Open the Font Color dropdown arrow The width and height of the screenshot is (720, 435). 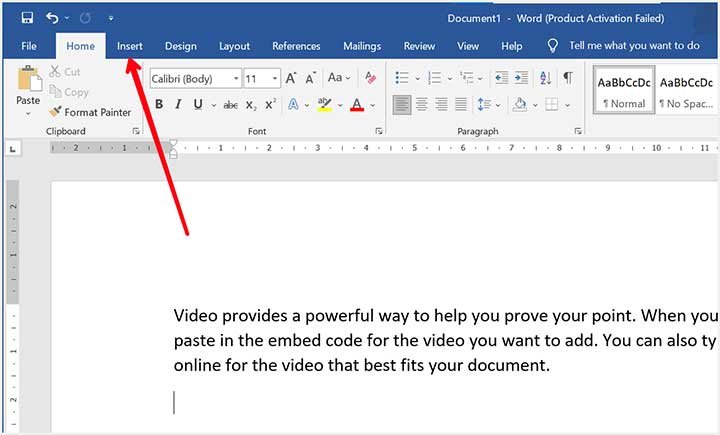click(372, 106)
